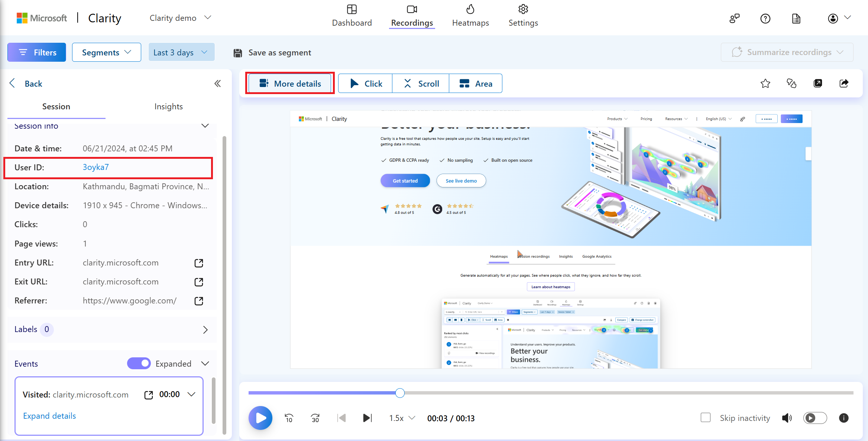Click the Clarity brand name

104,18
